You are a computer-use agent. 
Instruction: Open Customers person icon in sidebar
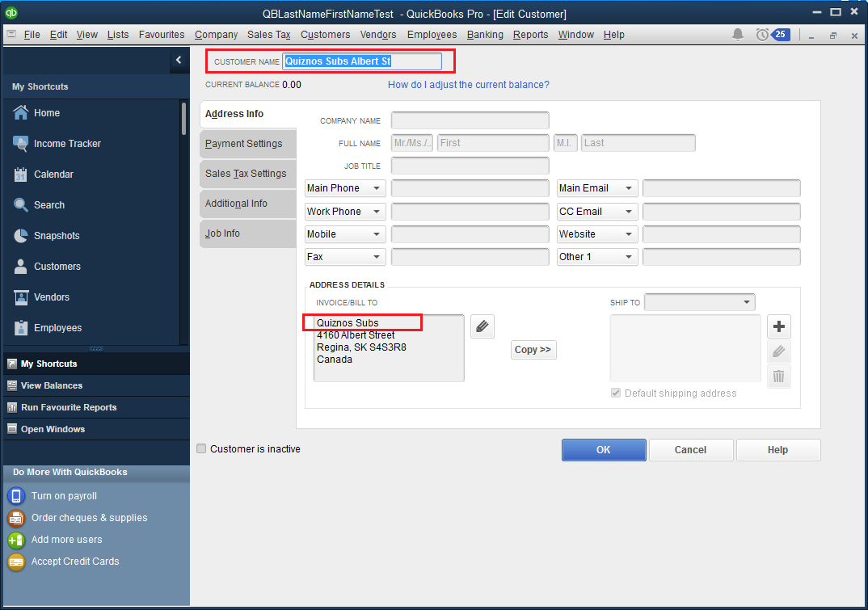coord(20,267)
